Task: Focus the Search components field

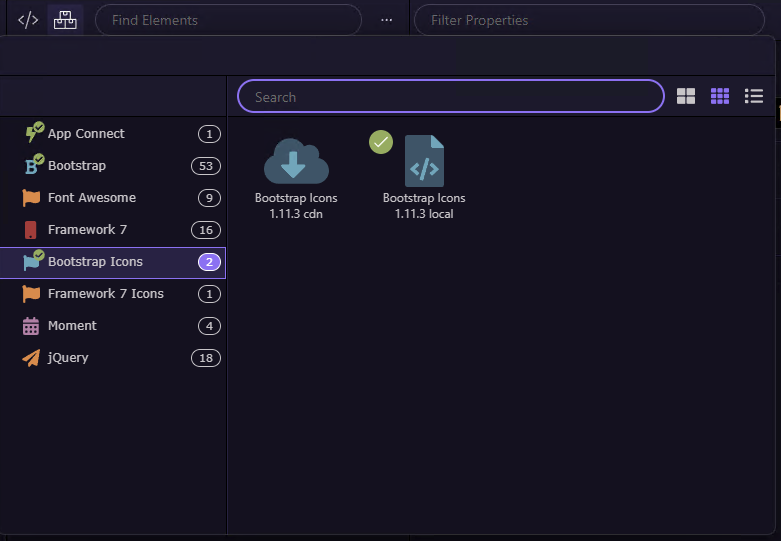Action: 451,96
